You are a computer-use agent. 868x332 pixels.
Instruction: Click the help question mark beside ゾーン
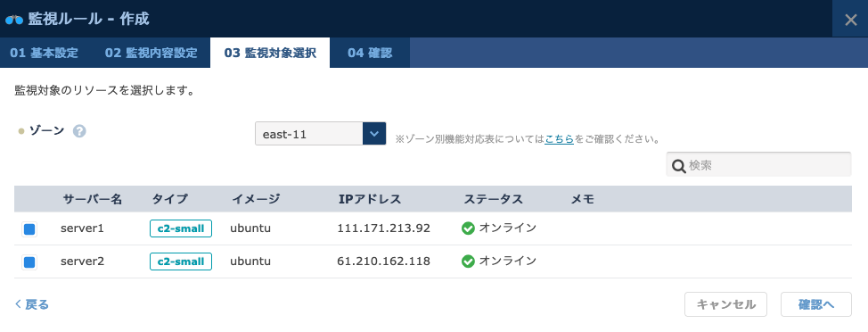tap(79, 131)
